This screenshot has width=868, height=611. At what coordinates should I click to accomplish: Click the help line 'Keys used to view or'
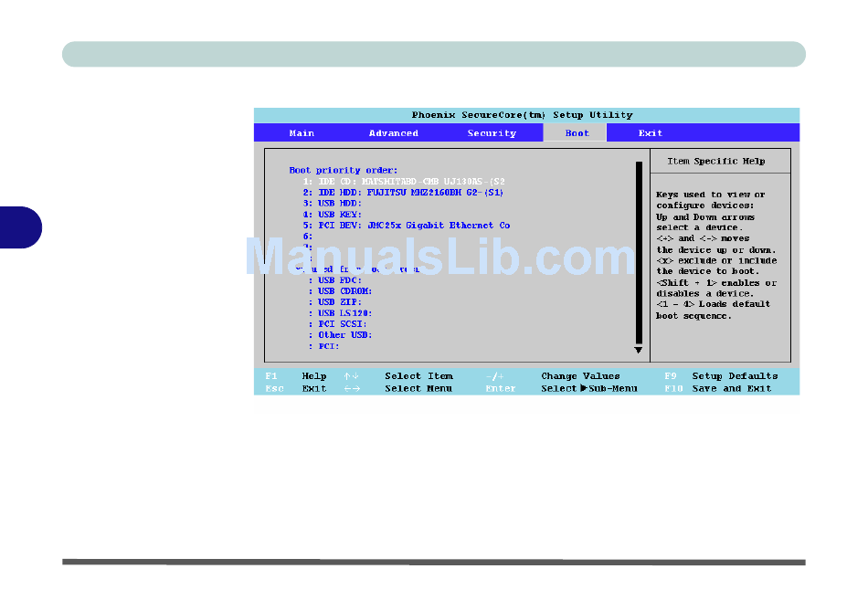[711, 195]
